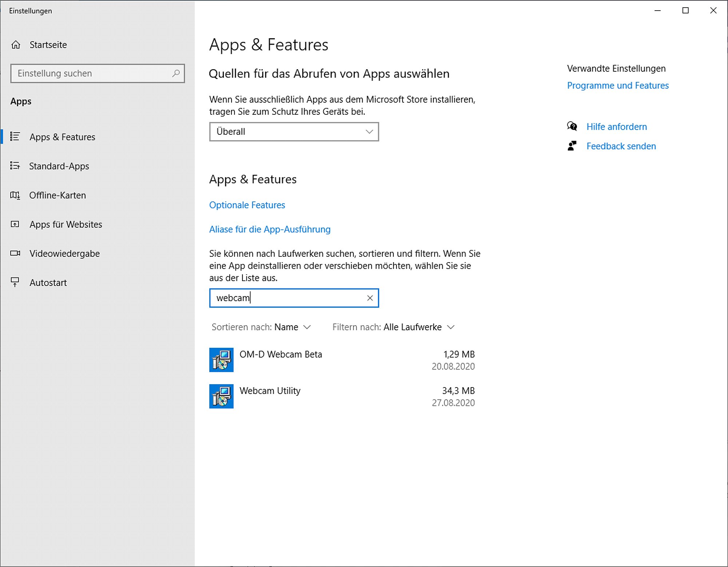Open Standard-Apps settings page
The height and width of the screenshot is (567, 728).
97,166
